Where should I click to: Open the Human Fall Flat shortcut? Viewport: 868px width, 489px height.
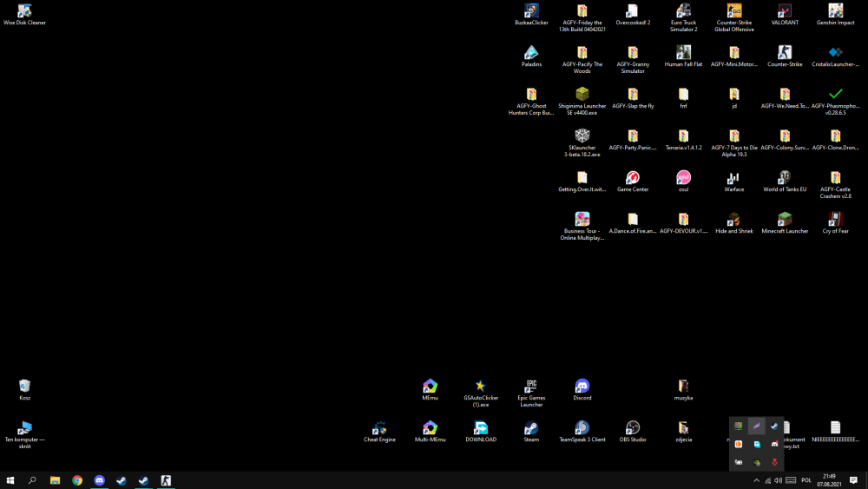tap(684, 56)
